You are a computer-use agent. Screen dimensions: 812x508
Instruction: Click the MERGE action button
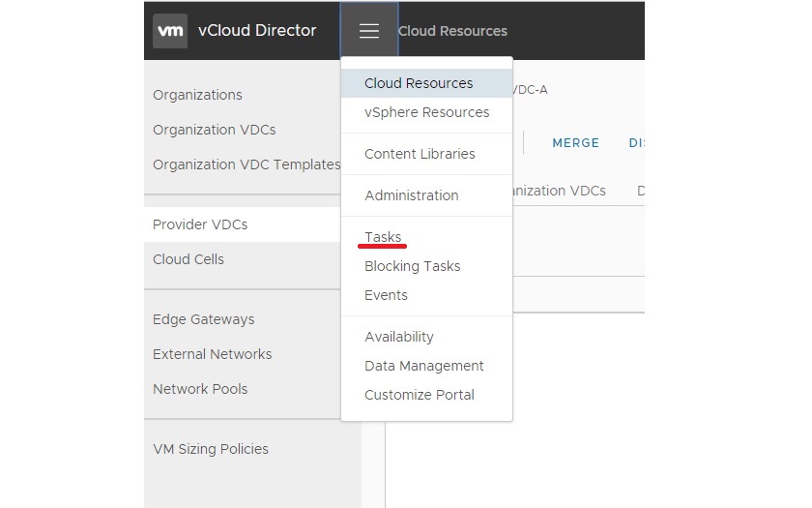pyautogui.click(x=575, y=143)
